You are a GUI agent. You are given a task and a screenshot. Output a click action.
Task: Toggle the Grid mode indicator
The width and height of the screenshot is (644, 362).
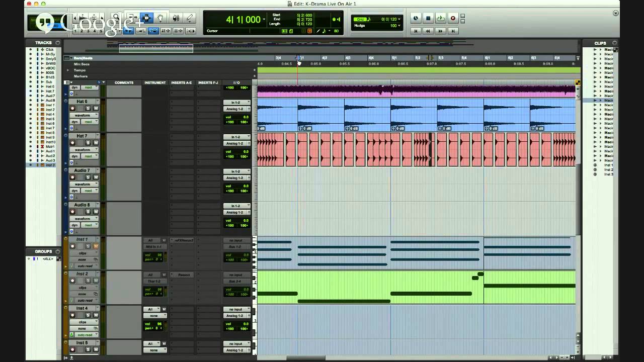[x=360, y=19]
